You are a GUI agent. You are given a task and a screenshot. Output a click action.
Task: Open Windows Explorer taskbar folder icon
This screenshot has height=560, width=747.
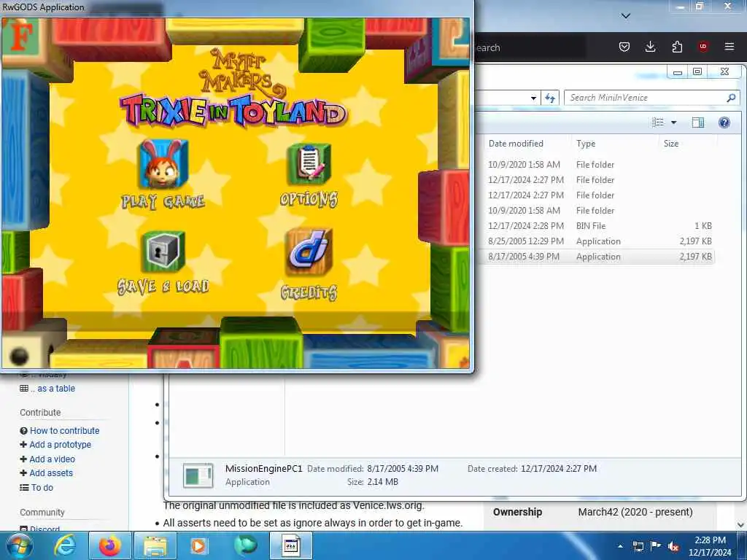point(155,545)
